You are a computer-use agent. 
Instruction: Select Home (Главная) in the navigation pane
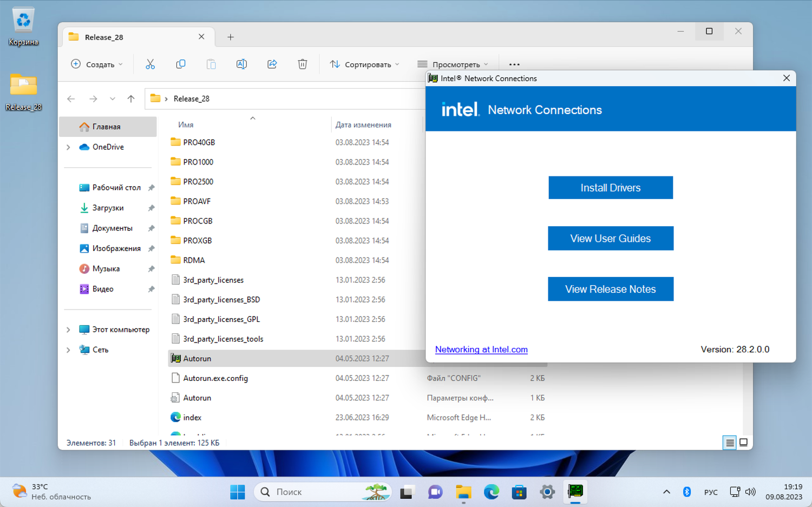point(108,127)
